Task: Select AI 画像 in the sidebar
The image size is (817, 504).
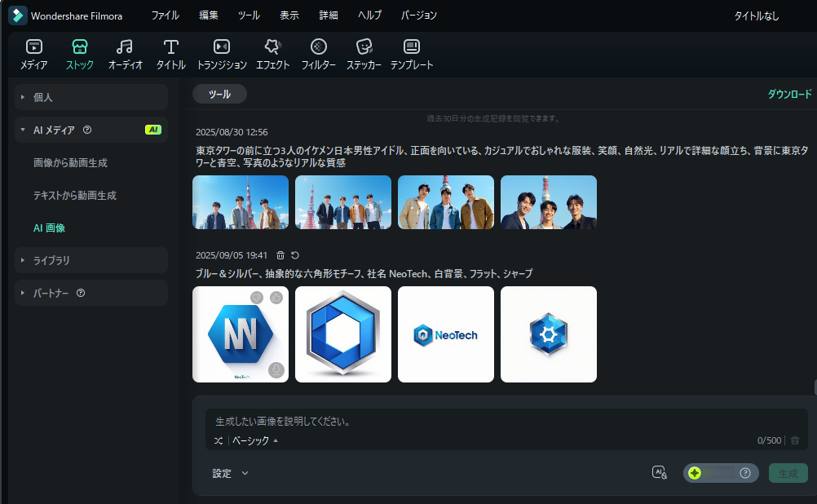Action: pyautogui.click(x=49, y=228)
